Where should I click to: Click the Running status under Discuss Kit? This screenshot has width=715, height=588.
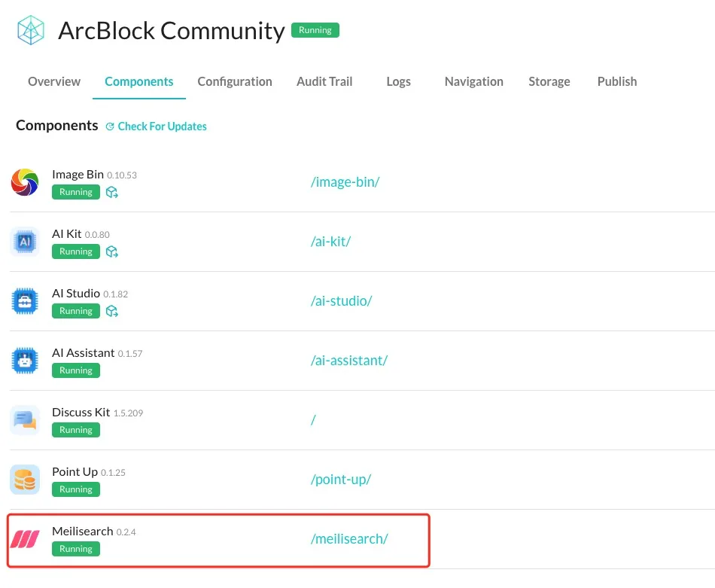coord(76,430)
